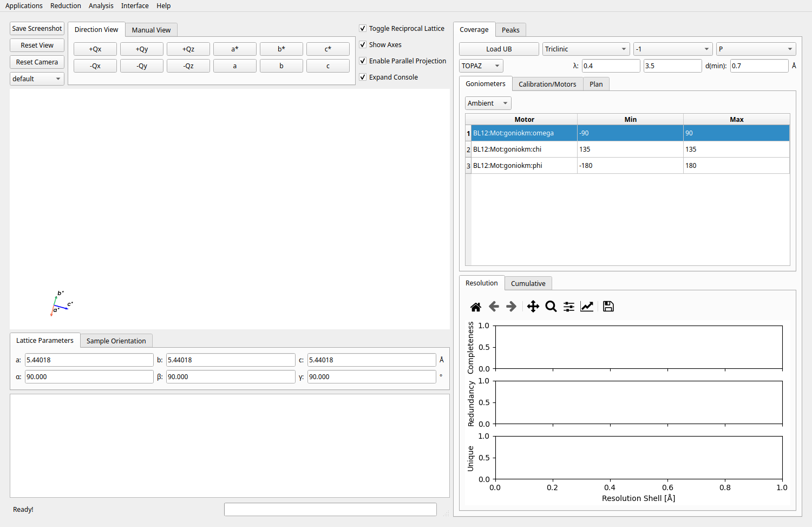
Task: Select the Resolution tab
Action: click(x=482, y=283)
